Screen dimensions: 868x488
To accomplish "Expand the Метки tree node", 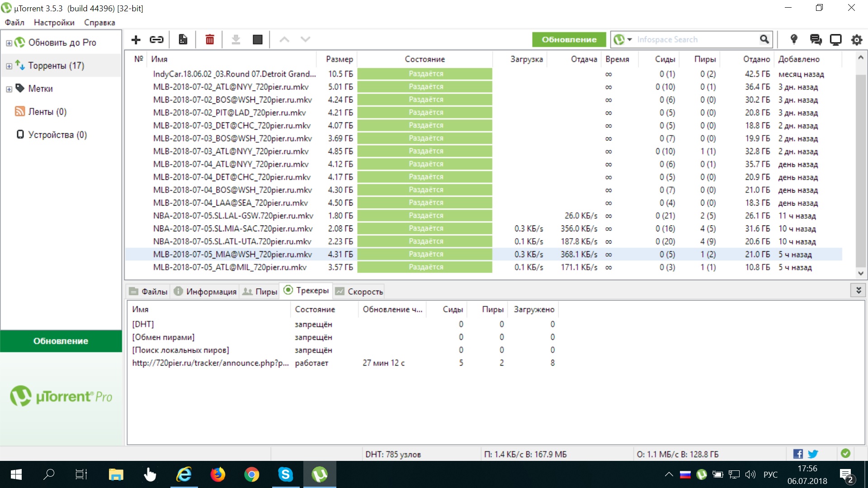I will tap(9, 89).
